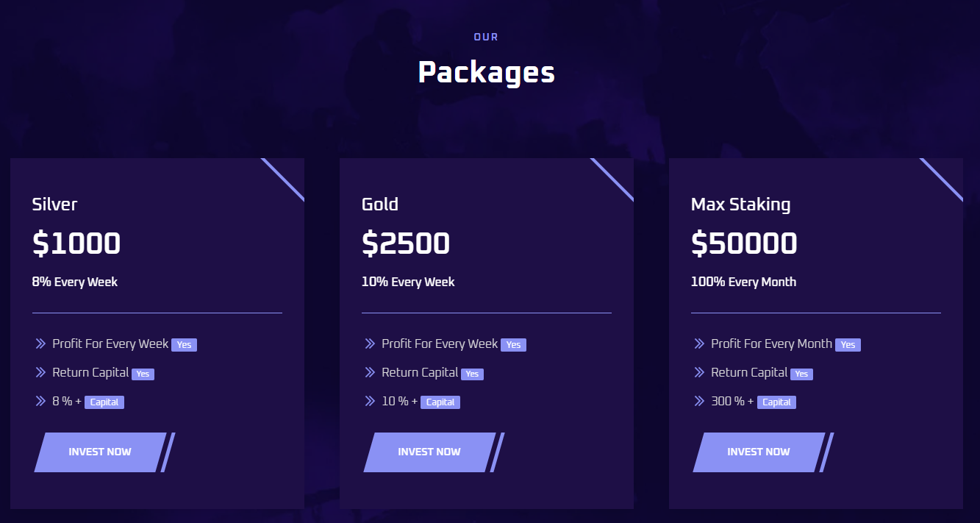This screenshot has width=980, height=523.
Task: Click double-chevron icon beside Silver Profit For Every Week
Action: click(x=40, y=344)
